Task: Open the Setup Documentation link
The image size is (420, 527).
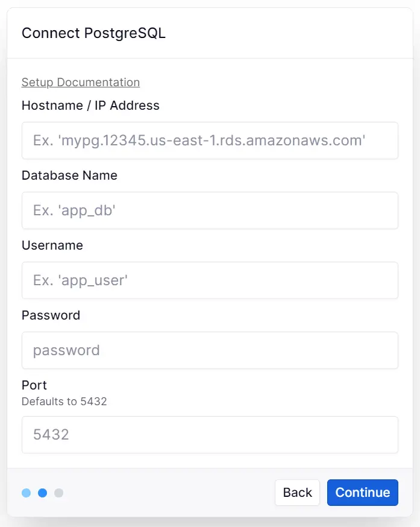Action: click(x=81, y=82)
